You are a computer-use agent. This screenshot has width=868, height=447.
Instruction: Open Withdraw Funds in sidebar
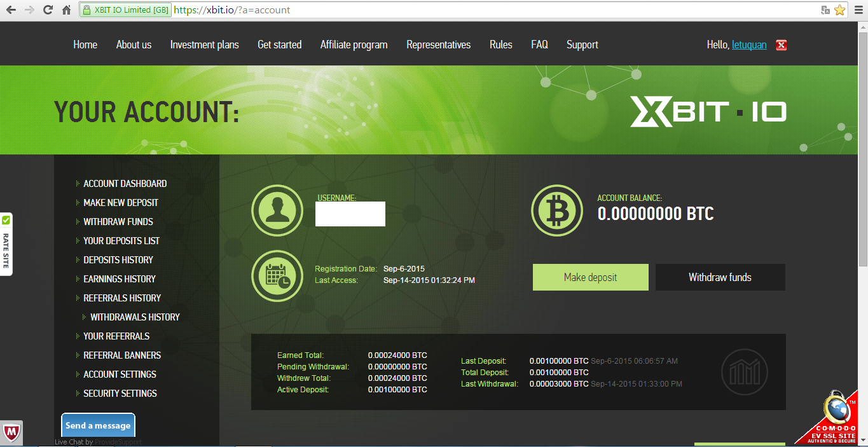tap(118, 222)
